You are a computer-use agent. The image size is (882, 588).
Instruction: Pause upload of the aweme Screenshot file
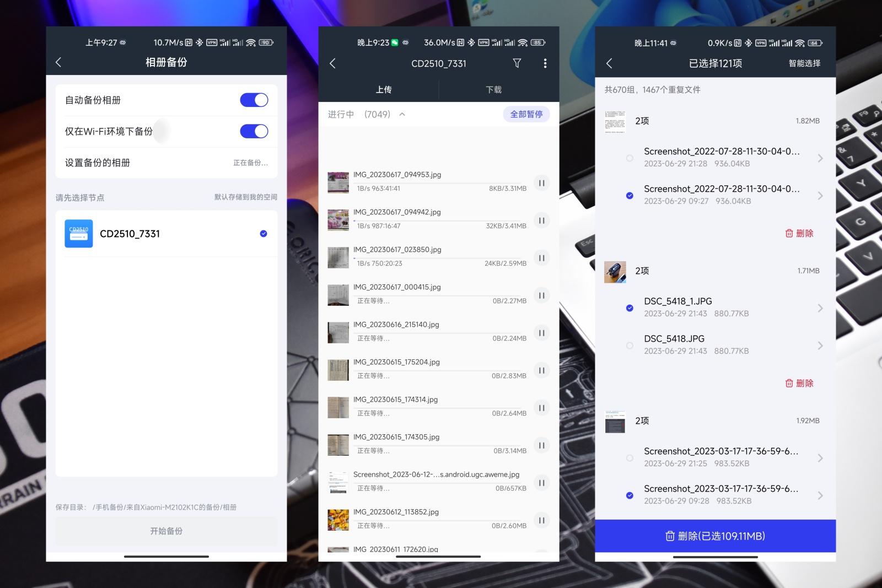(x=542, y=483)
